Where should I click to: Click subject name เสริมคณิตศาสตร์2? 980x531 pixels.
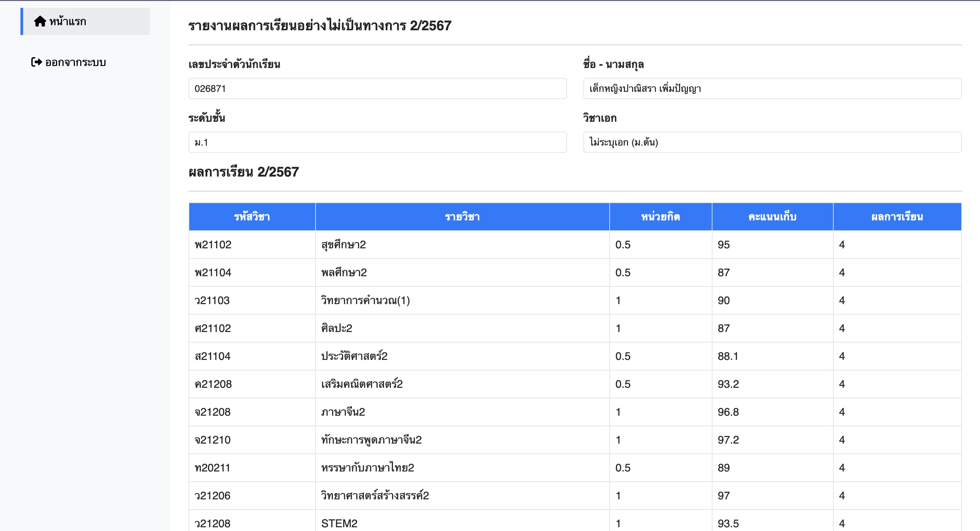pos(362,384)
